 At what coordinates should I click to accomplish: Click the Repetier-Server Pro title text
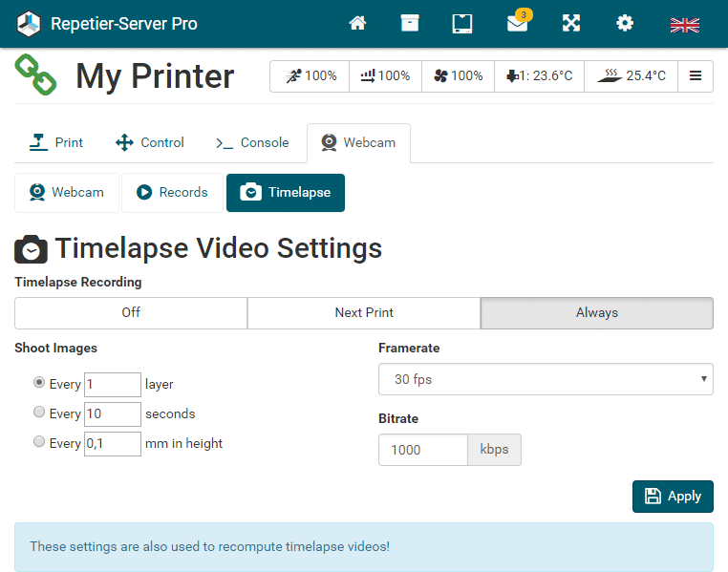click(x=124, y=23)
